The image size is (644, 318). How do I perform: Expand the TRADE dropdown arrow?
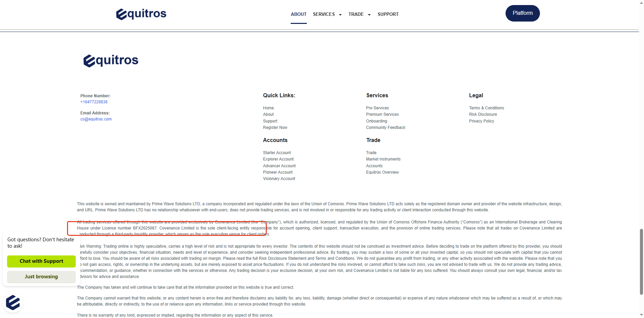click(369, 15)
